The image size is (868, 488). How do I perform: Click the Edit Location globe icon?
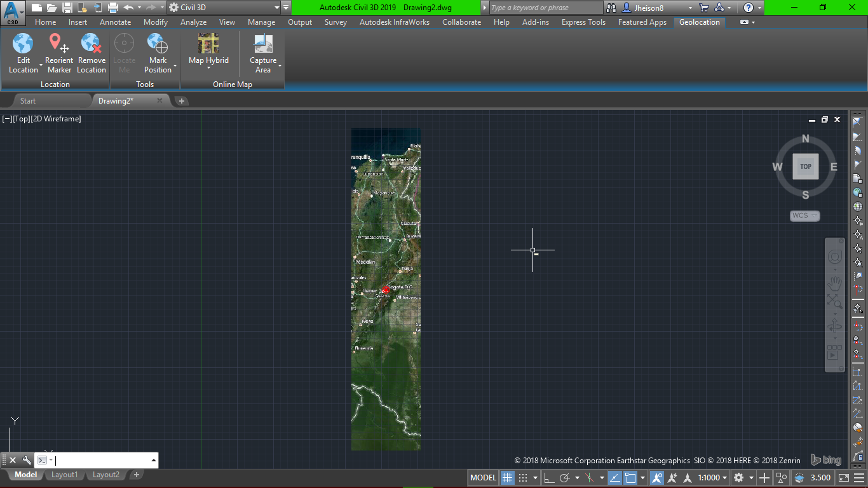23,44
